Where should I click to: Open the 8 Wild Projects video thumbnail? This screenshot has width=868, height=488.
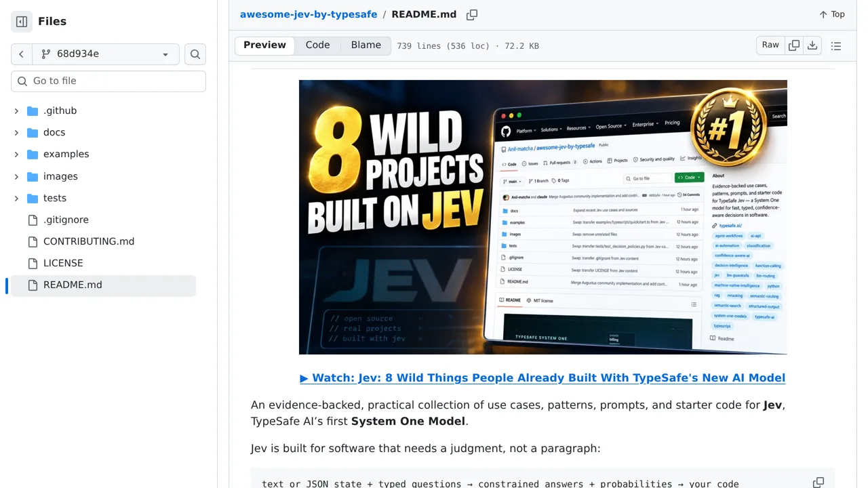[x=543, y=217]
